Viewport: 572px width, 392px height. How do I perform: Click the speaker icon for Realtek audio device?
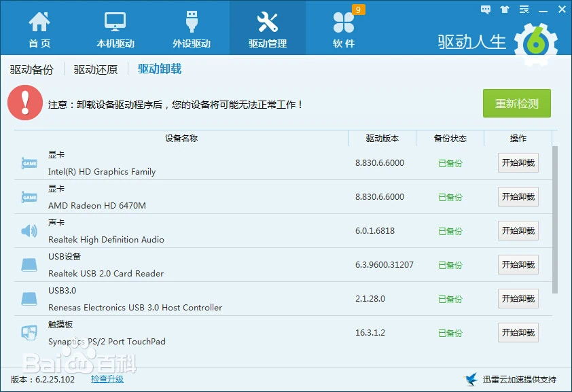28,230
